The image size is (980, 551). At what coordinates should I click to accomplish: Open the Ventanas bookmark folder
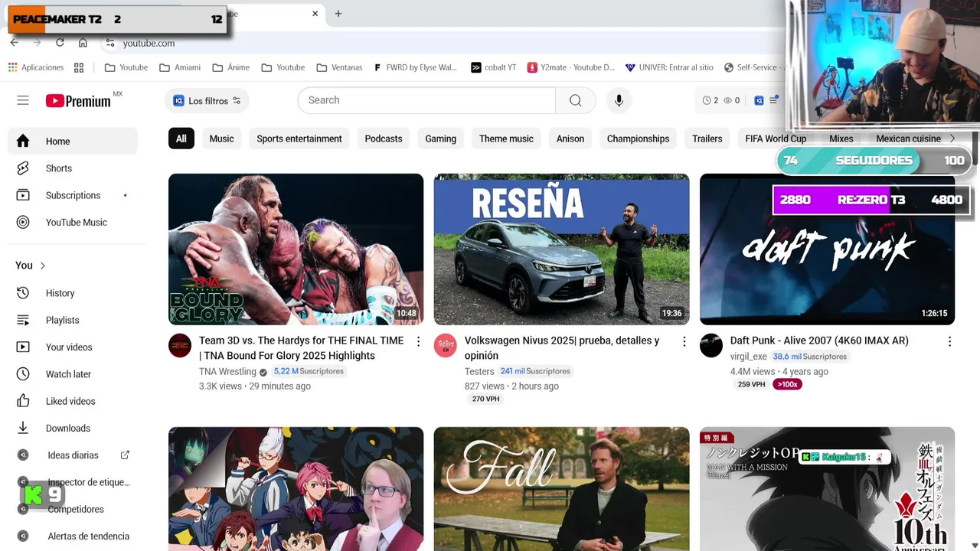(x=339, y=67)
